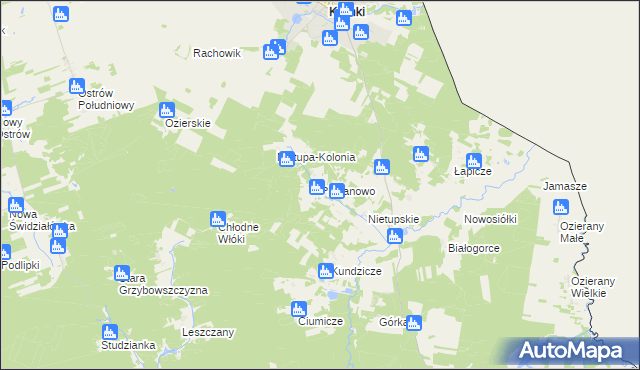The height and width of the screenshot is (370, 640).
Task: Click the Ozierany Małe label
Action: [x=582, y=232]
